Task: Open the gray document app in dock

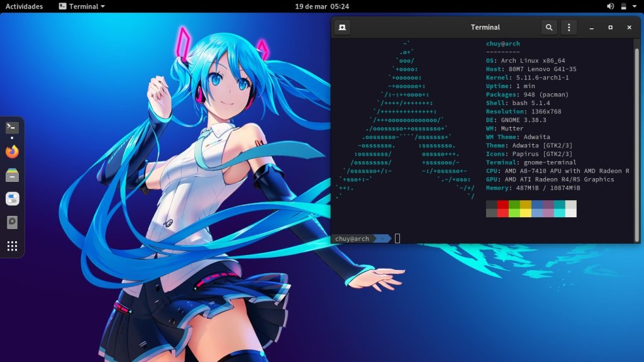Action: click(12, 222)
